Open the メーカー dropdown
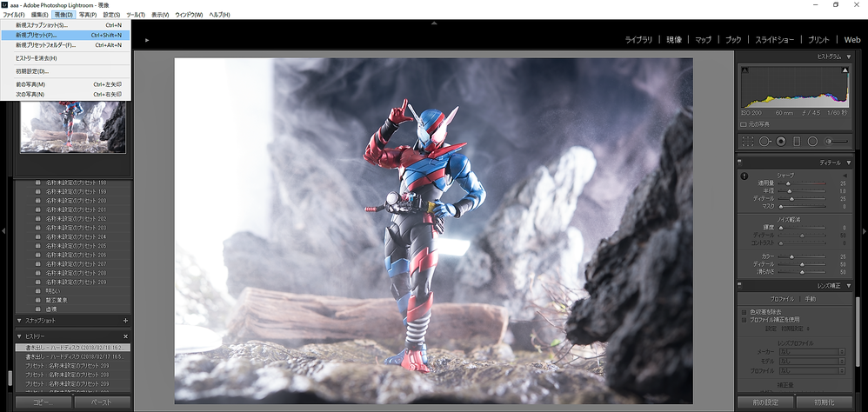The height and width of the screenshot is (412, 868). coord(812,352)
